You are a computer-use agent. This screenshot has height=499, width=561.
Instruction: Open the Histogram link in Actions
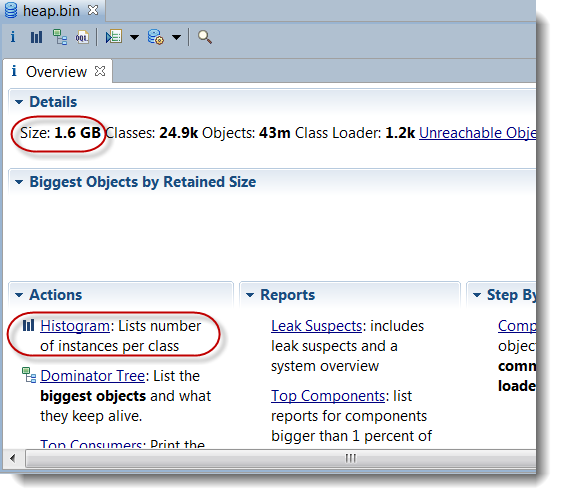coord(75,326)
